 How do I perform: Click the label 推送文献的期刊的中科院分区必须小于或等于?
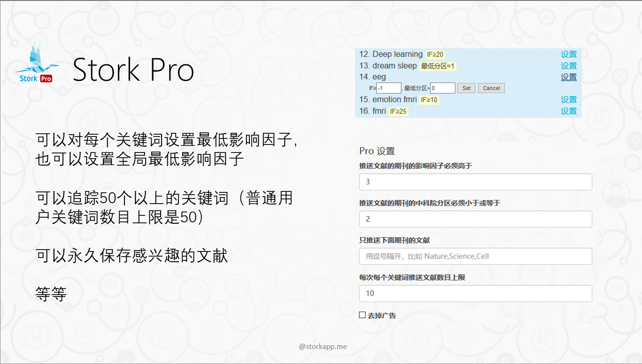tap(430, 203)
